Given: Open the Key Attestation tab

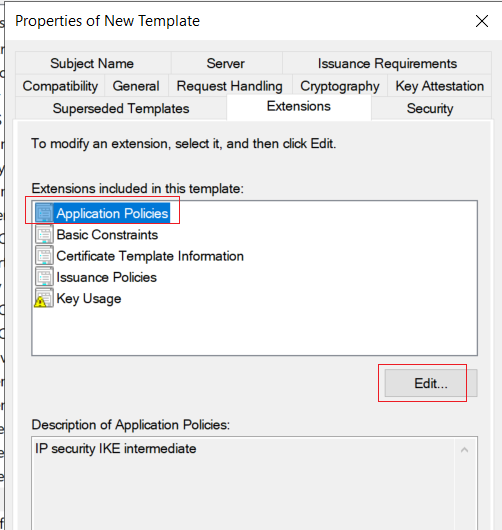Looking at the screenshot, I should pyautogui.click(x=439, y=86).
